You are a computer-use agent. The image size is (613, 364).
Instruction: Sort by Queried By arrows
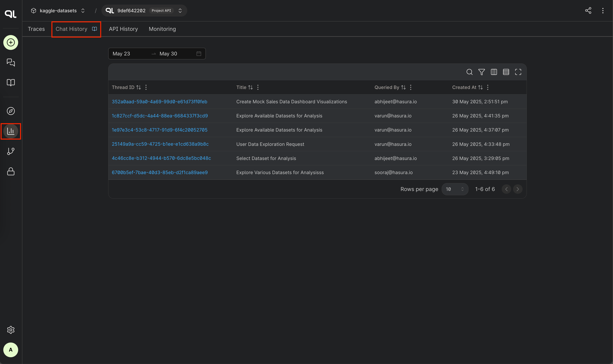(x=403, y=87)
